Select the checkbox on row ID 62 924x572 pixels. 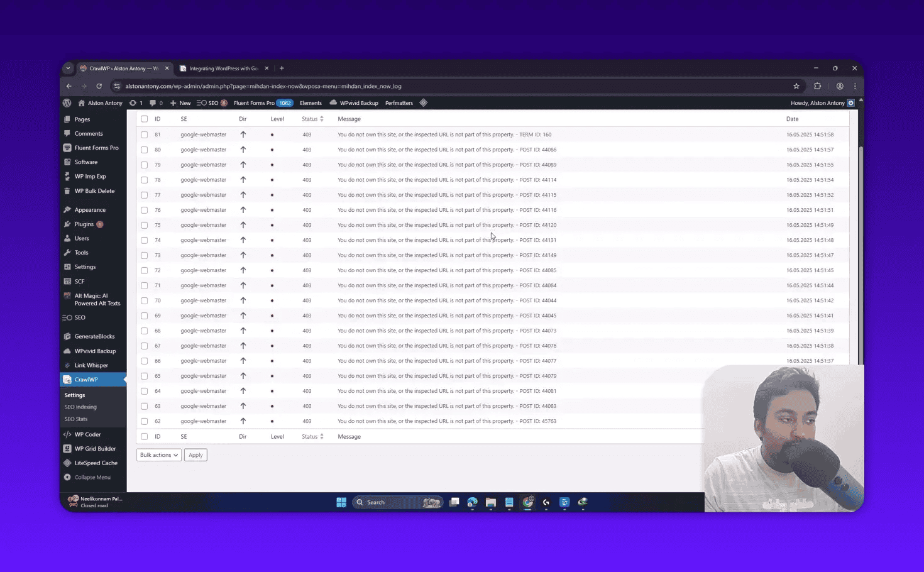(x=144, y=421)
